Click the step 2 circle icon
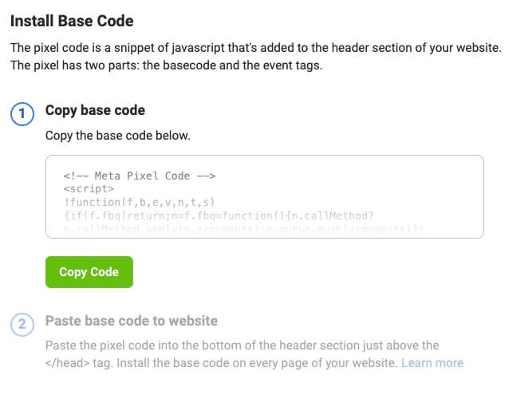 coord(22,325)
